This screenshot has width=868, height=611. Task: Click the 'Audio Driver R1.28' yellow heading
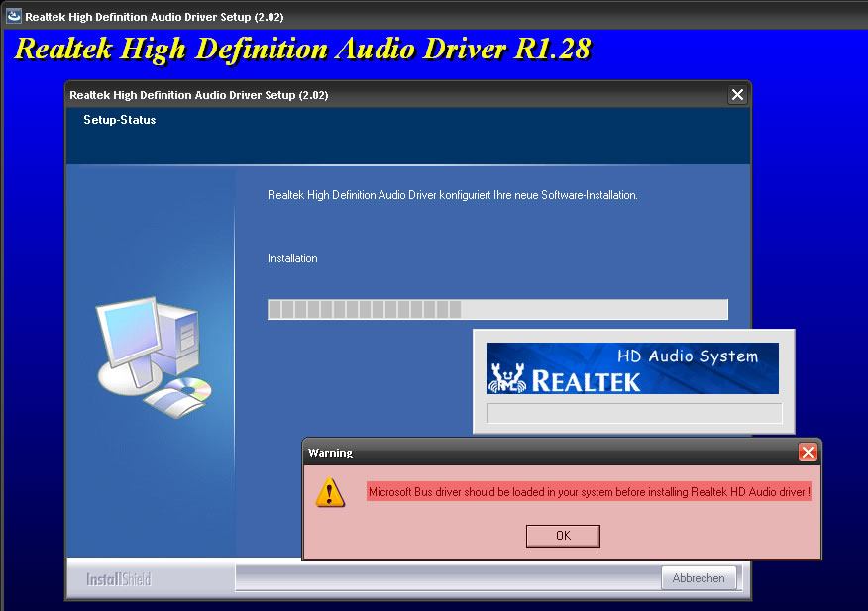click(464, 49)
